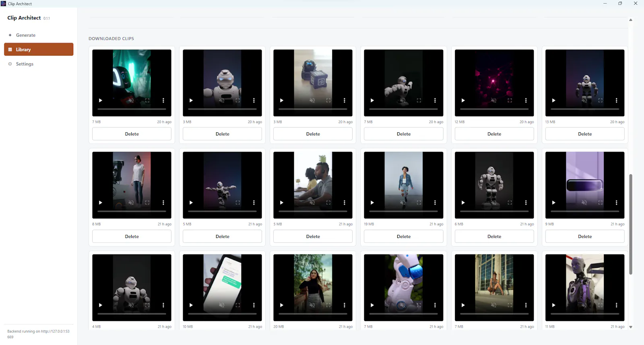Unmute the smartphone screen clip

(222, 305)
